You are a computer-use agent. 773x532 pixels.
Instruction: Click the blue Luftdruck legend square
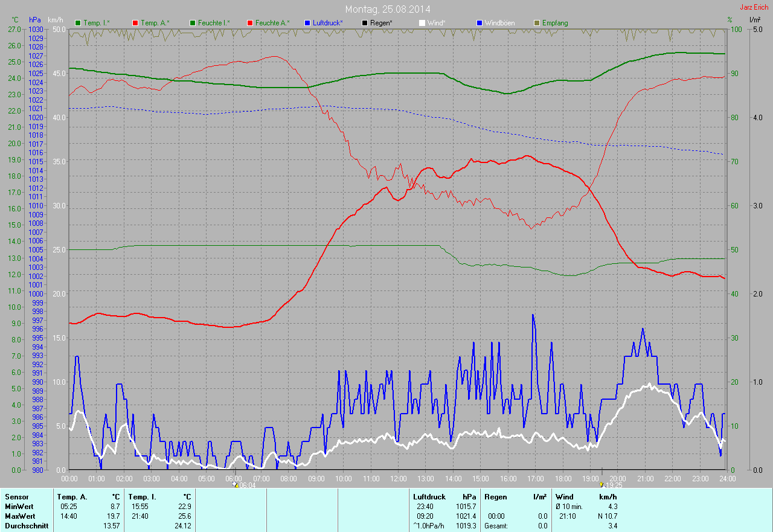click(307, 23)
